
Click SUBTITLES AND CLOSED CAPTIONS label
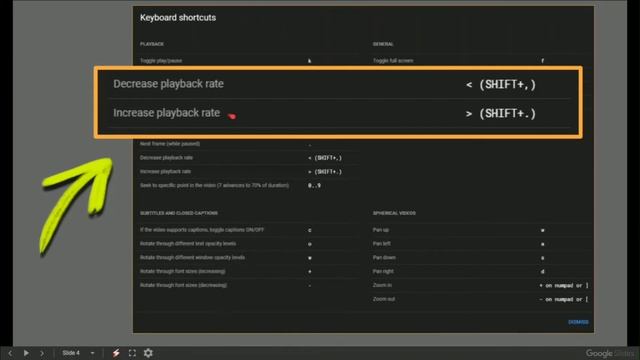(179, 213)
